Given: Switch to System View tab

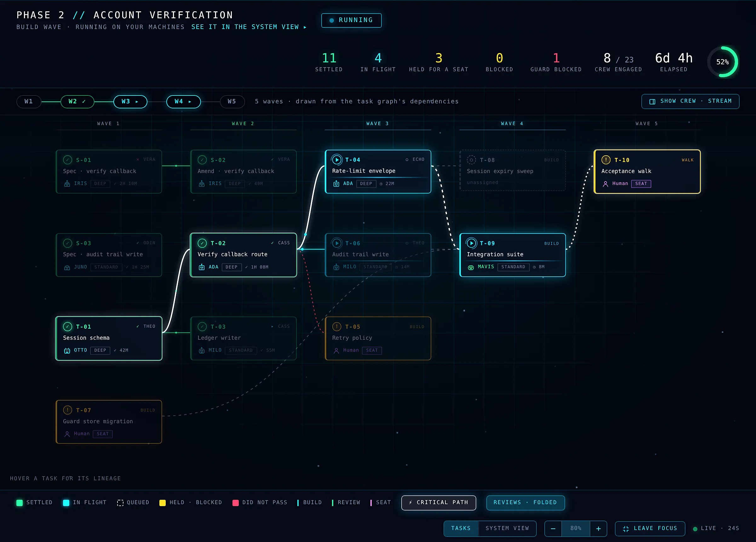Looking at the screenshot, I should click(x=507, y=529).
